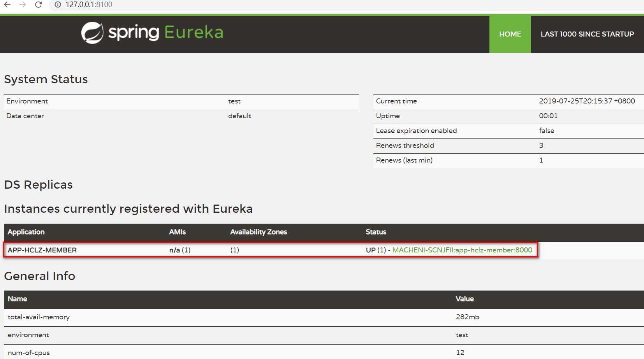Select the UP (1) status text
Screen dimensions: 644x359
point(376,250)
